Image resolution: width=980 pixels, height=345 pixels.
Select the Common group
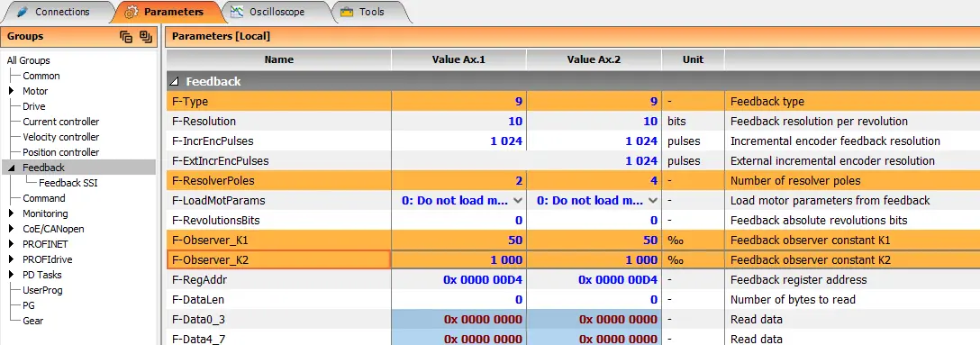click(41, 76)
